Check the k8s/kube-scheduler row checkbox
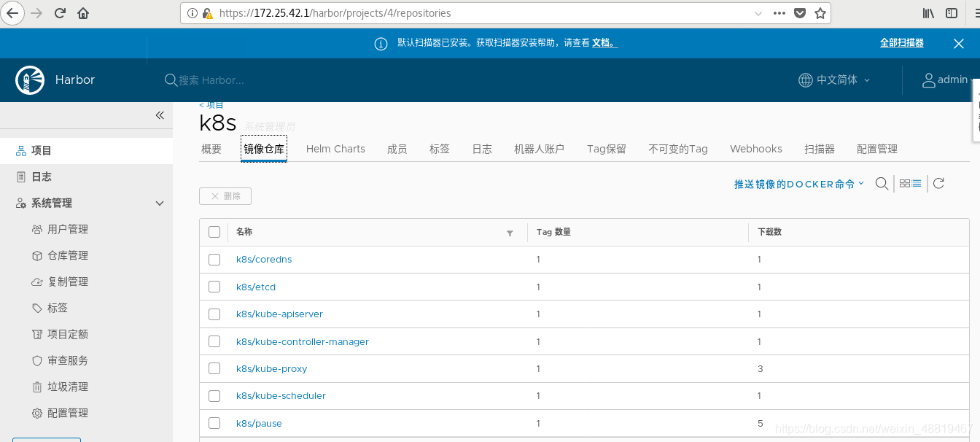Image resolution: width=980 pixels, height=442 pixels. 214,396
